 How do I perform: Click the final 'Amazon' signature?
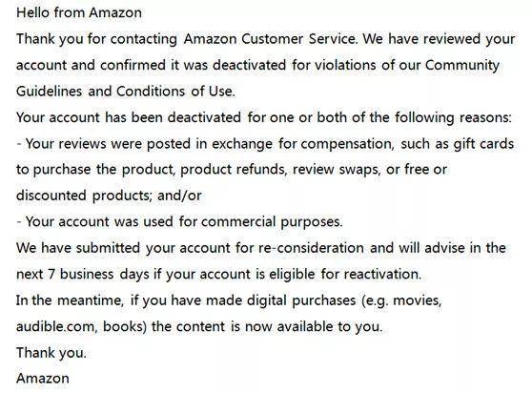coord(43,379)
